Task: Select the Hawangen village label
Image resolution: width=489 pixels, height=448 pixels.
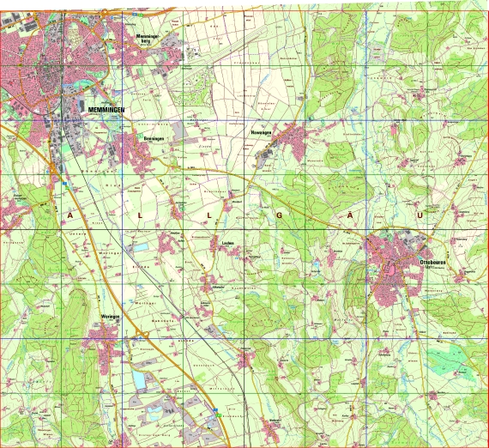Action: pos(261,132)
